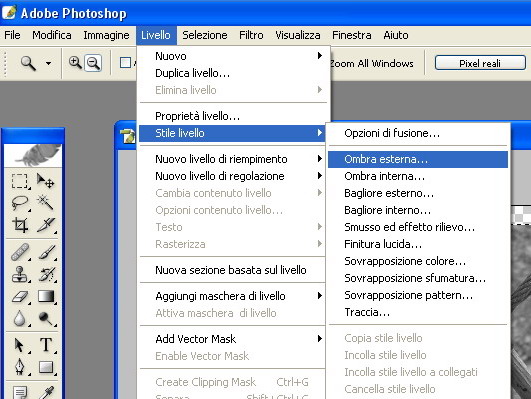The width and height of the screenshot is (531, 399).
Task: Choose Bagliore esterno
Action: [x=418, y=193]
